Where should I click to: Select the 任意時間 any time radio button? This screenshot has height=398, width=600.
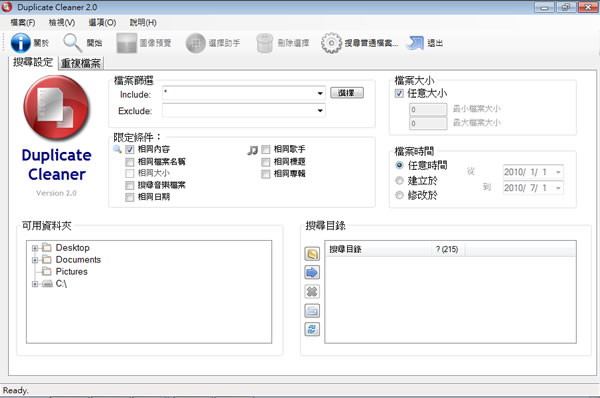[399, 165]
